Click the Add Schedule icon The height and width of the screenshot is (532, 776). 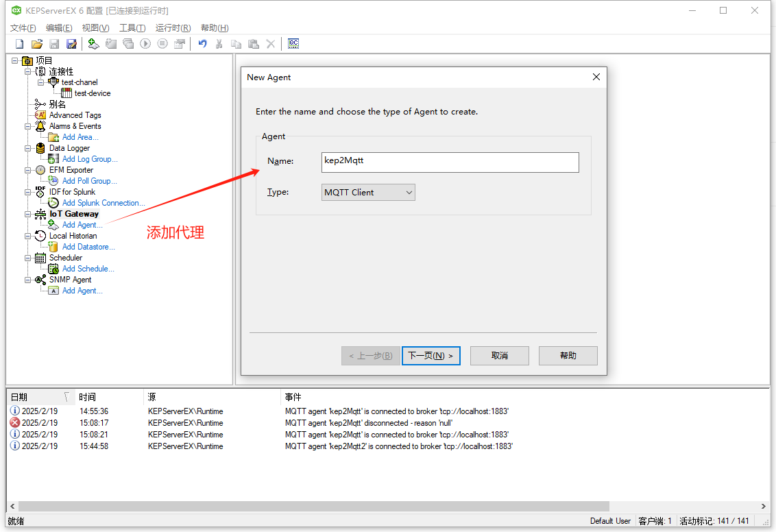pyautogui.click(x=53, y=269)
